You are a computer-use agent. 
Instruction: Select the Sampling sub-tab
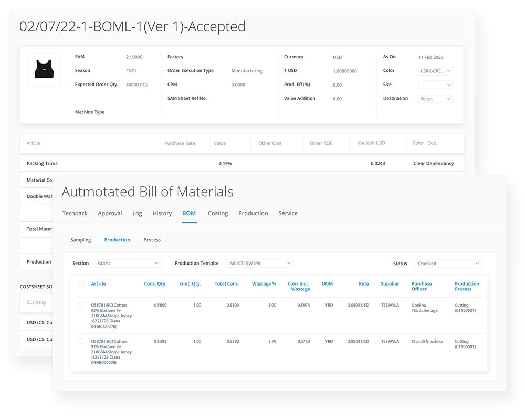click(81, 240)
